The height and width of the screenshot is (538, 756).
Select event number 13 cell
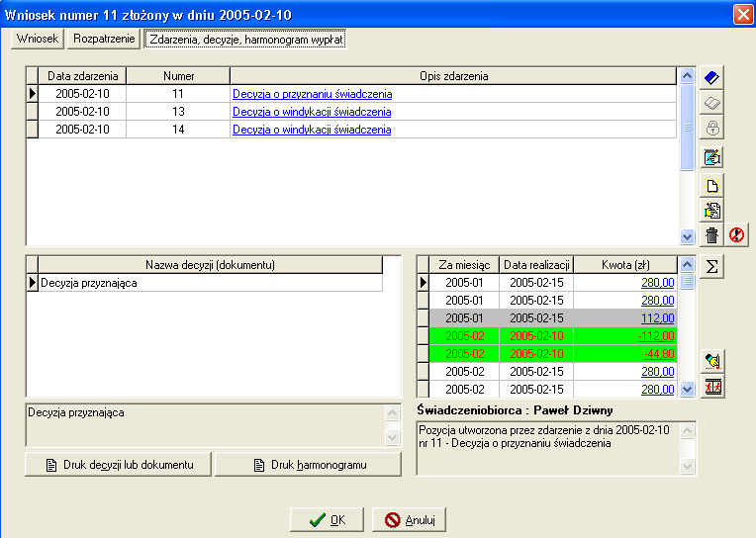(178, 112)
